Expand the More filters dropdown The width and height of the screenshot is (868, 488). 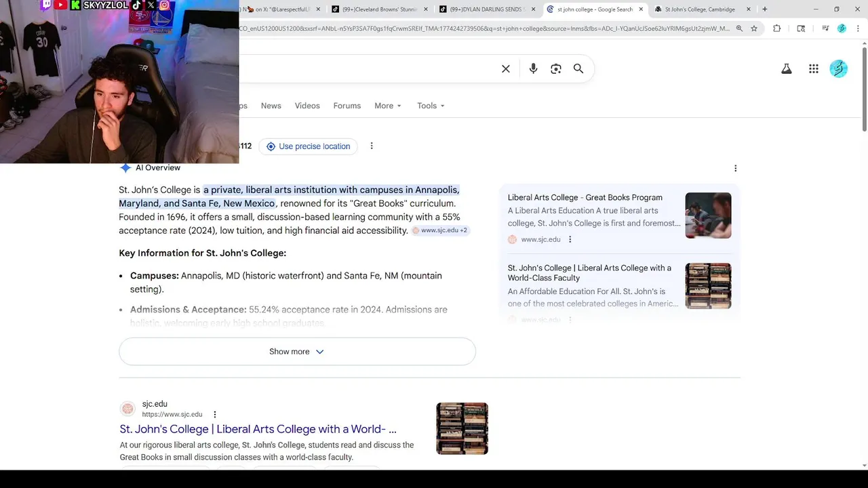388,106
